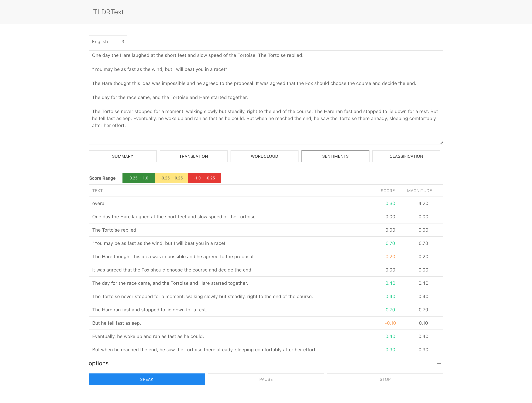Open the WORDCLOUD view

point(264,156)
